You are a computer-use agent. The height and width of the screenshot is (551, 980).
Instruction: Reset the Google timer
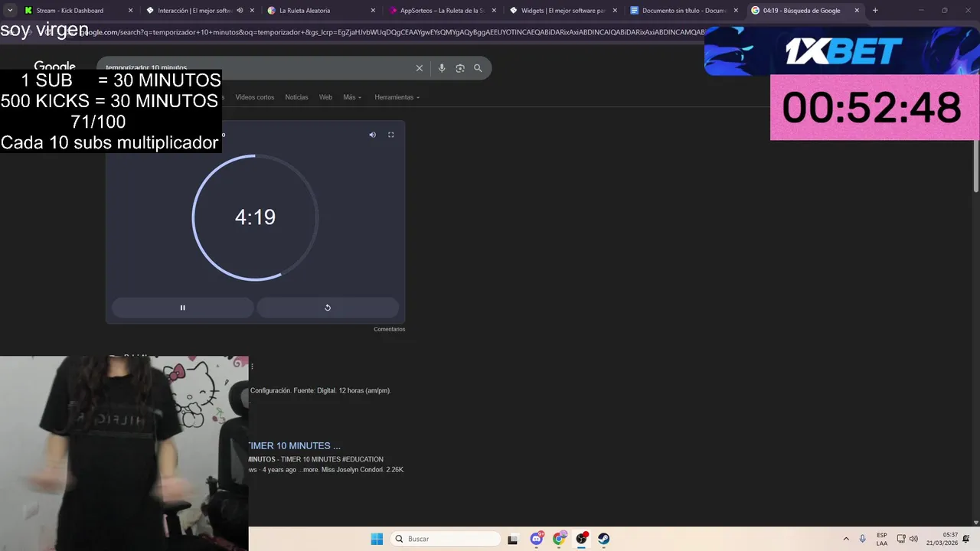click(x=328, y=308)
